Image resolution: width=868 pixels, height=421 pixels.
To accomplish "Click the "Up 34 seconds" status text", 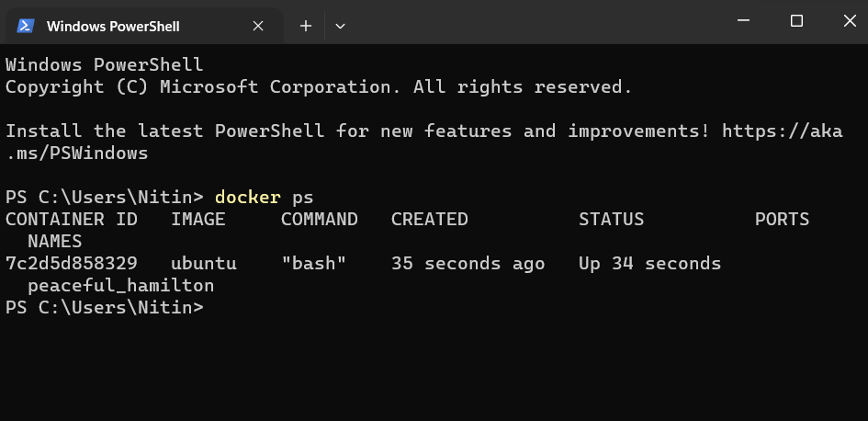I will pos(649,264).
